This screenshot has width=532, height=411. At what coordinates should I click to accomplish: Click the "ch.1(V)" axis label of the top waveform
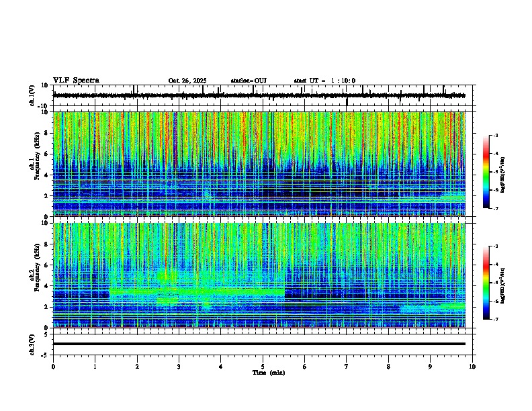pyautogui.click(x=32, y=95)
